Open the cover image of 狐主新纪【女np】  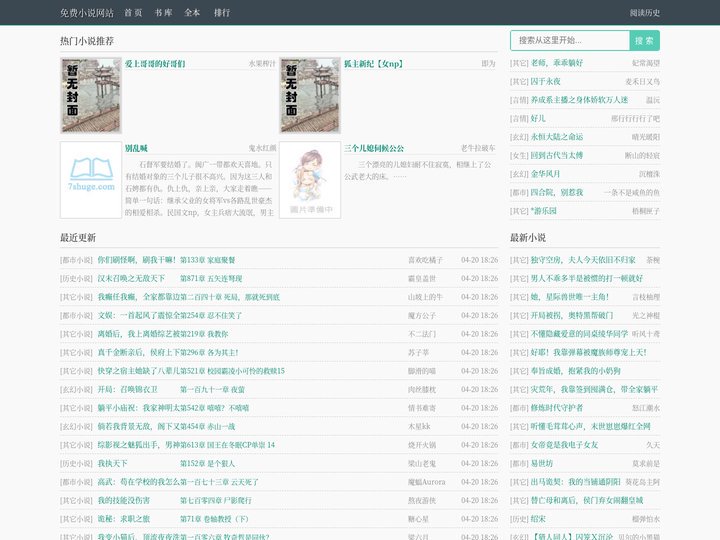pyautogui.click(x=310, y=95)
